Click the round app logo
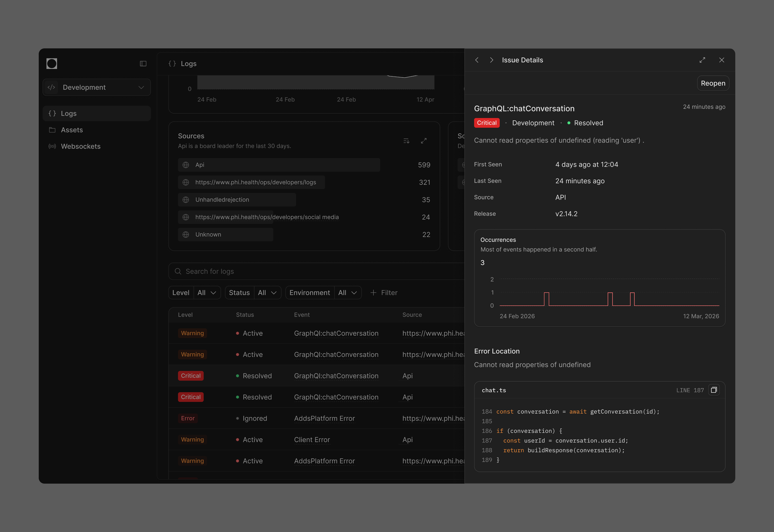 pos(52,64)
